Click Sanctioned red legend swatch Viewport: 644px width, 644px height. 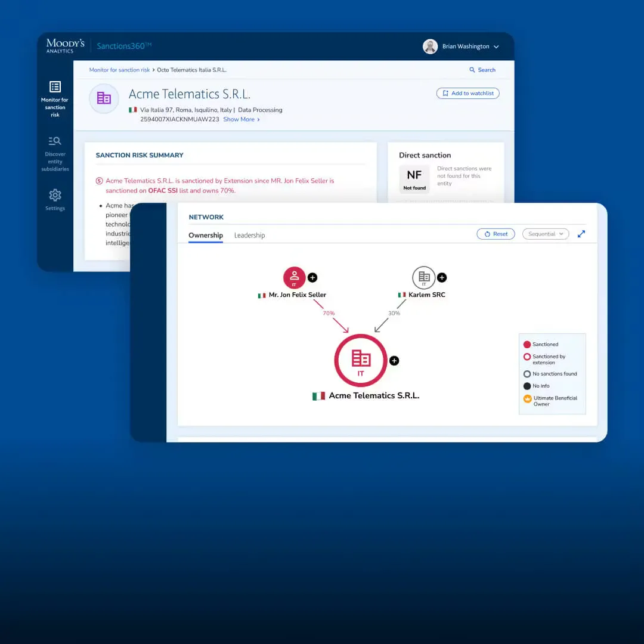click(x=527, y=345)
